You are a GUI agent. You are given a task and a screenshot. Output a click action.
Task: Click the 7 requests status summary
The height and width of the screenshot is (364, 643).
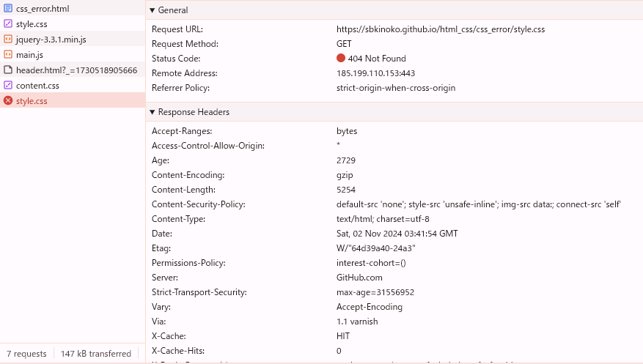pos(26,354)
